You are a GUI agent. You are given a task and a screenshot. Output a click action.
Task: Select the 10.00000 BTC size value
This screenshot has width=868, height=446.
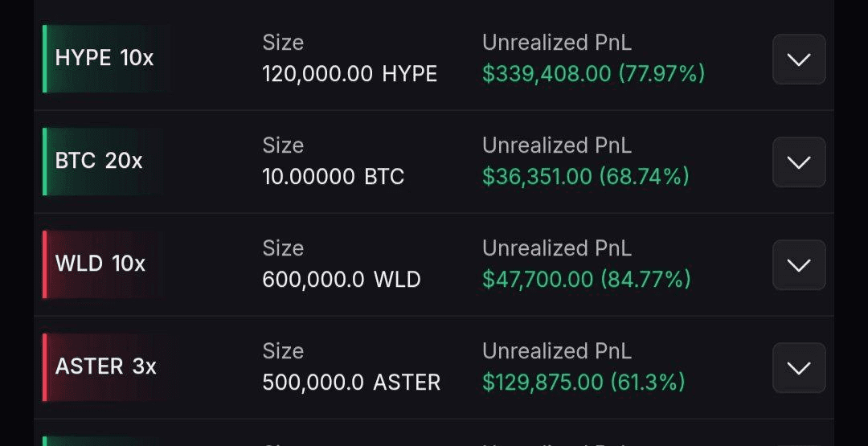pos(333,178)
